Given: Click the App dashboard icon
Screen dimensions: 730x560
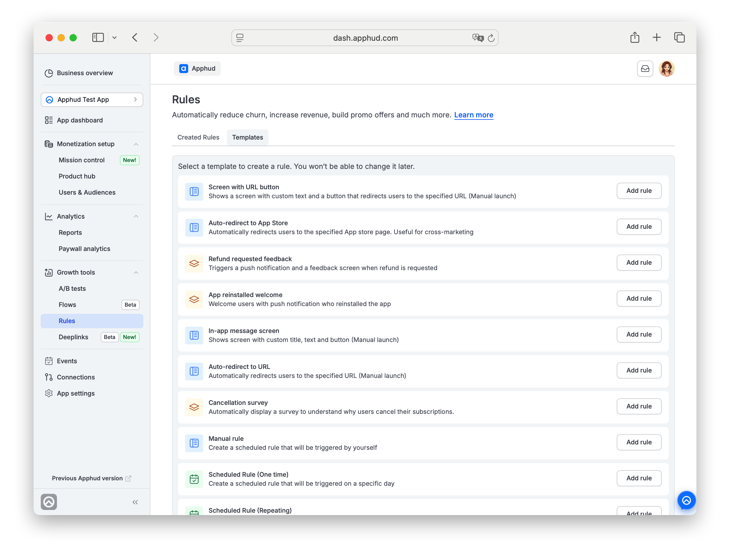Looking at the screenshot, I should coord(49,120).
